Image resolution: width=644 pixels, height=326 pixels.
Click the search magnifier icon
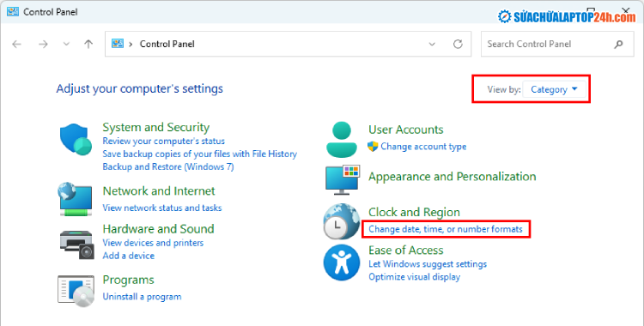tap(618, 44)
